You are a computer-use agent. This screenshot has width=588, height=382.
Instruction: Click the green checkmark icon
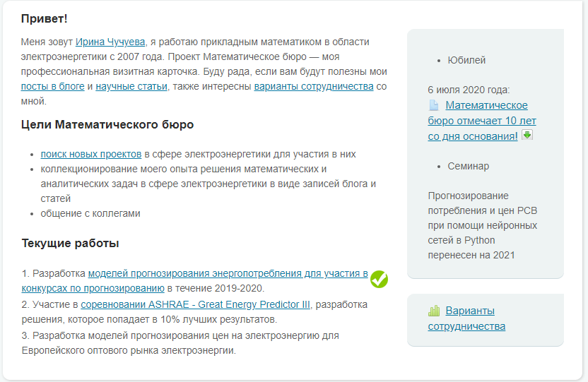(x=379, y=280)
